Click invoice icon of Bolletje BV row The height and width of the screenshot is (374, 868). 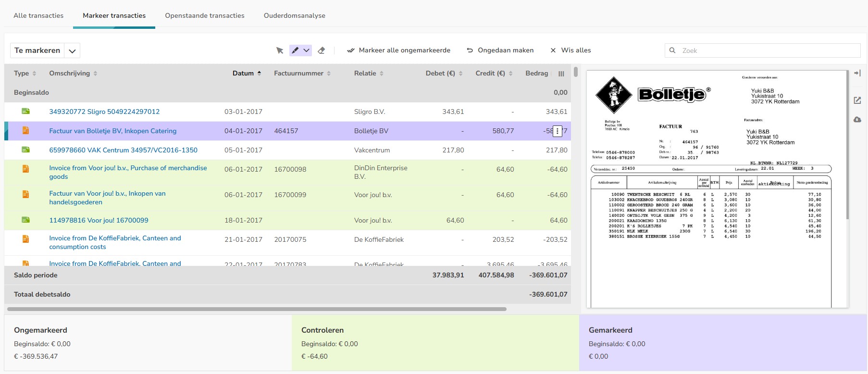pos(26,131)
